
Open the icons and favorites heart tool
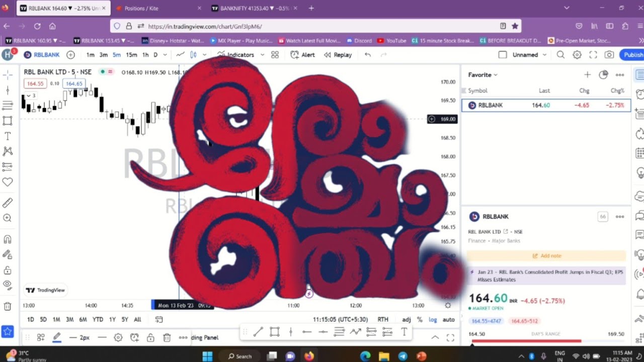point(8,182)
